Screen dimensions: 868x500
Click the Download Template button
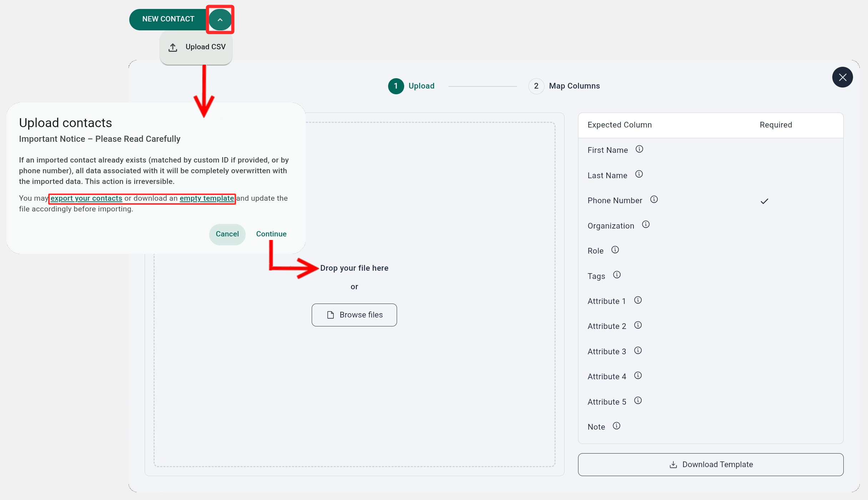pos(711,465)
